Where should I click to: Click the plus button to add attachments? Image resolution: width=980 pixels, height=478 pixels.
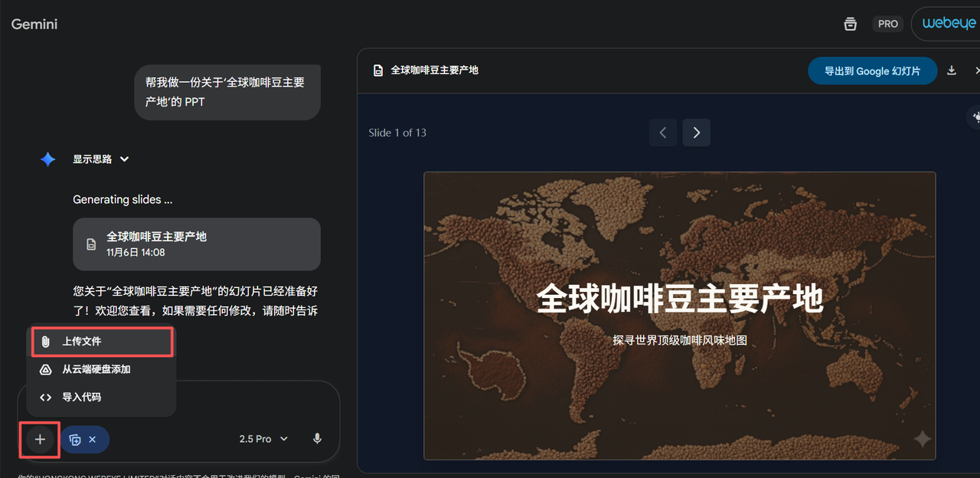[x=40, y=439]
